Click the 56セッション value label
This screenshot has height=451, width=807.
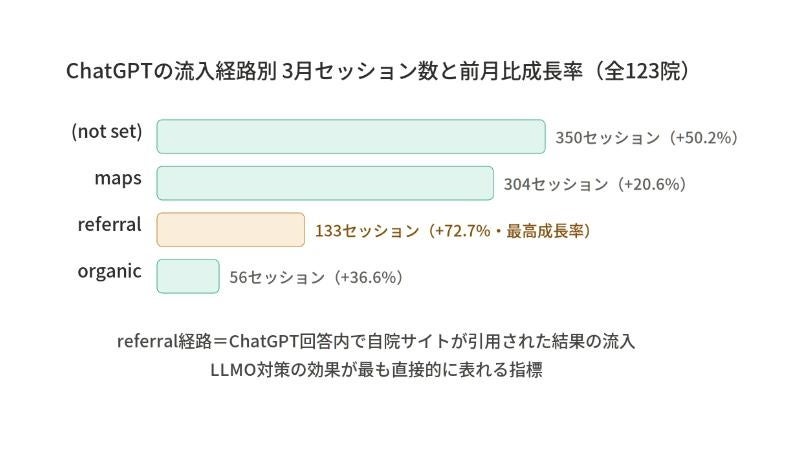tap(277, 278)
